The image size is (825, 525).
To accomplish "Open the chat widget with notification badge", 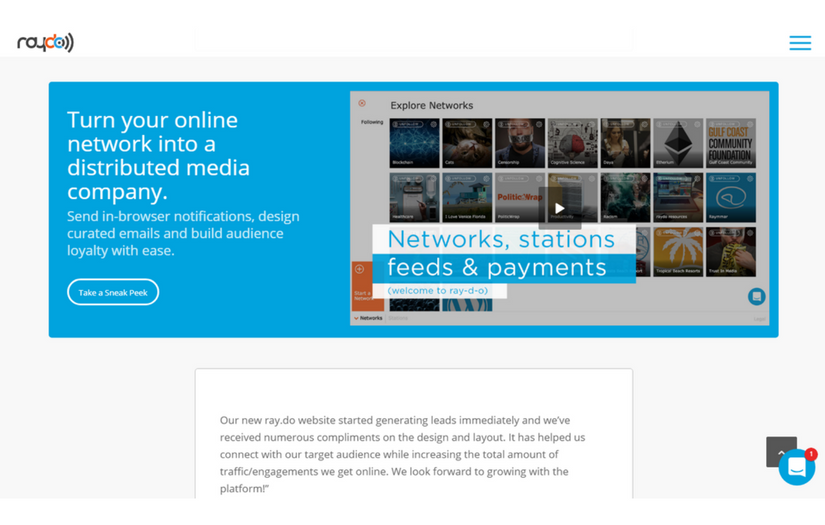I will click(797, 467).
